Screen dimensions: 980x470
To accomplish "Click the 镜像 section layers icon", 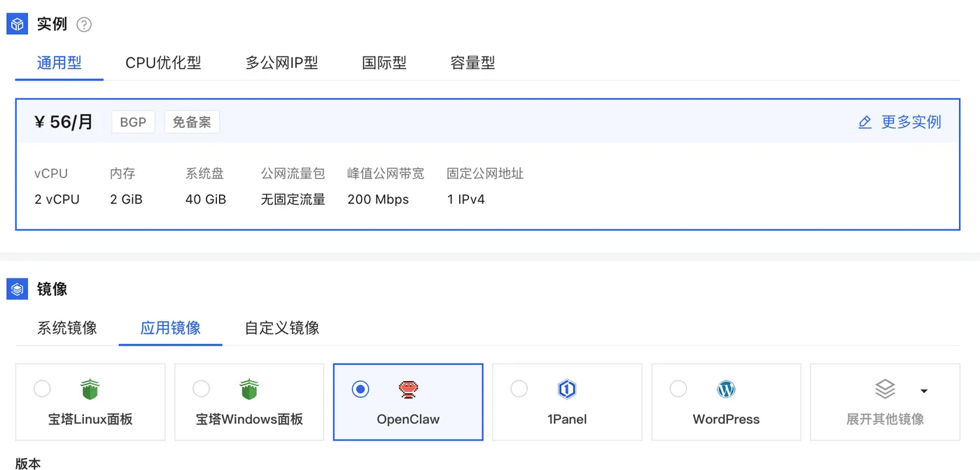I will (17, 289).
